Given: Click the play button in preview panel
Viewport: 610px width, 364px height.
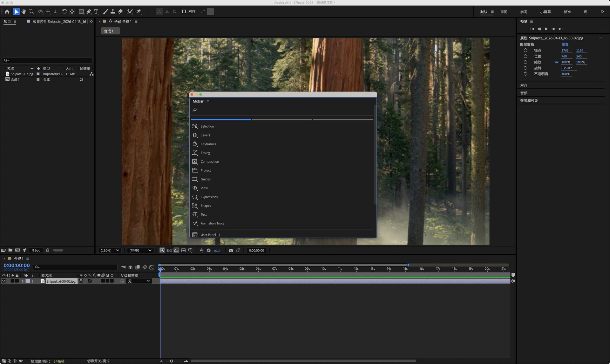Looking at the screenshot, I should click(x=546, y=29).
